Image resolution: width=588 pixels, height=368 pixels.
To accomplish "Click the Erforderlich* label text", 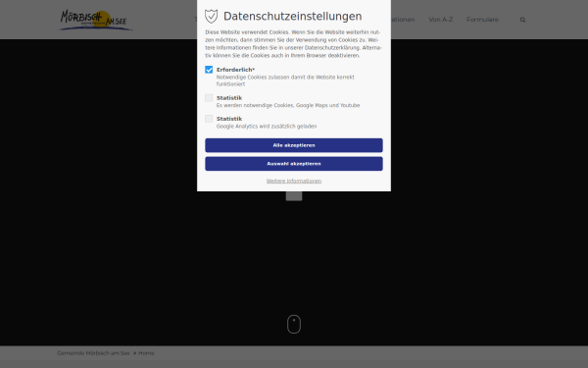I will pyautogui.click(x=235, y=70).
